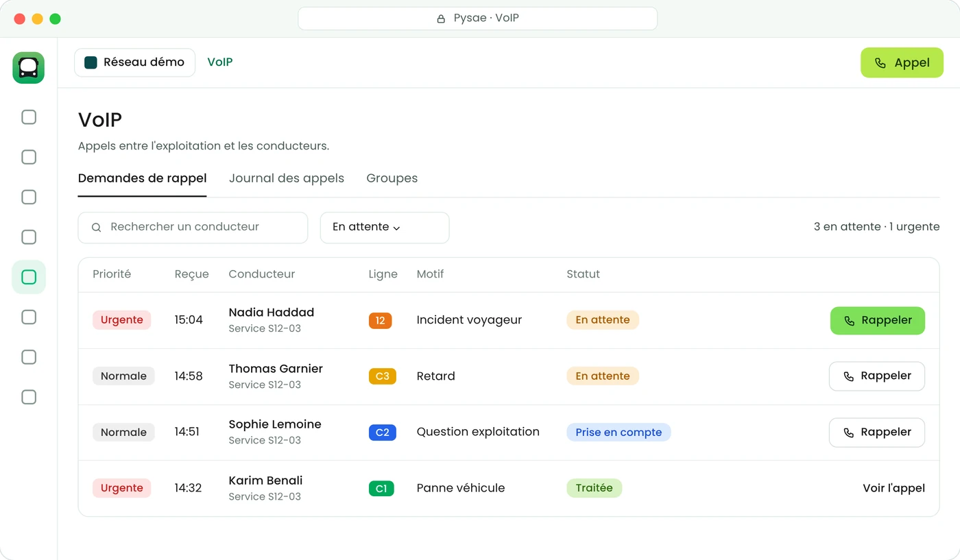Click the Appels entre l'exploitation description text
Image resolution: width=960 pixels, height=560 pixels.
[204, 147]
